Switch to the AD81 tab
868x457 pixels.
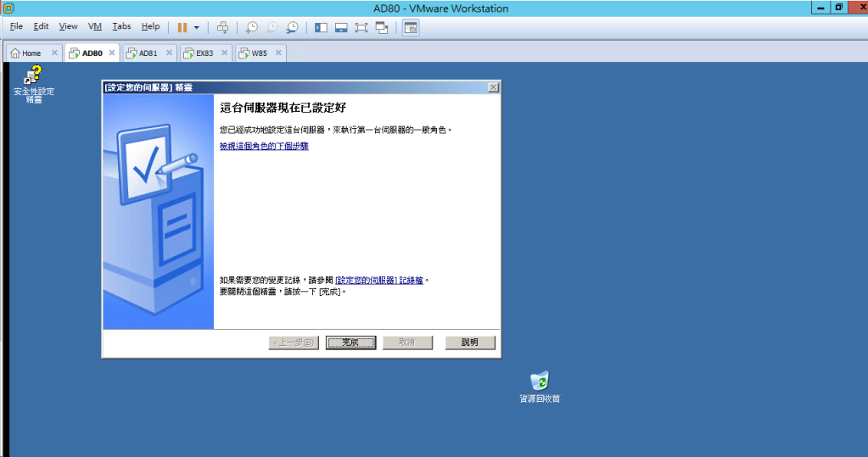148,53
